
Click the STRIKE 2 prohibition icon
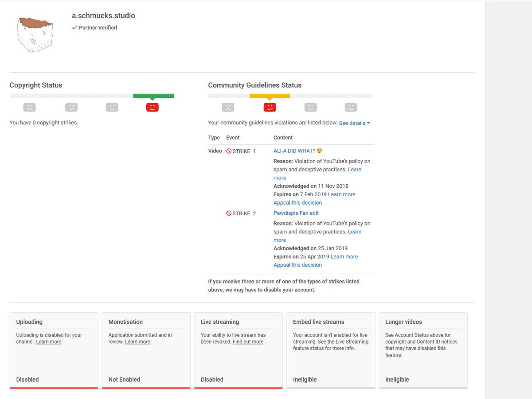point(229,213)
